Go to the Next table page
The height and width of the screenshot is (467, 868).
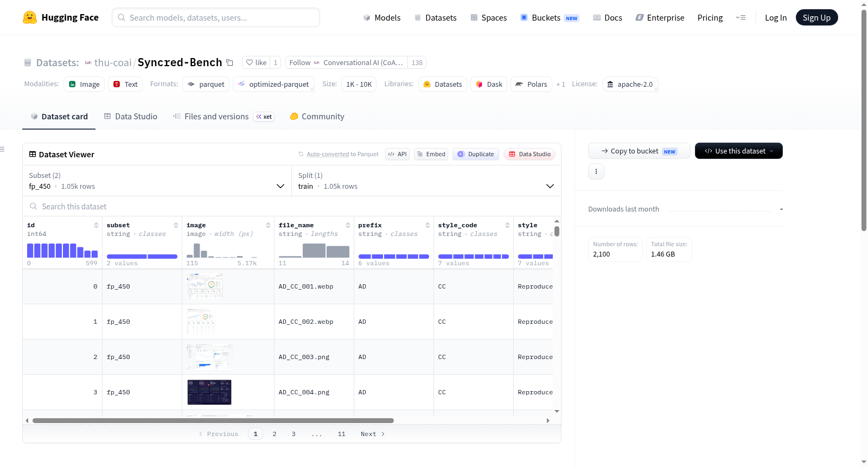[373, 434]
